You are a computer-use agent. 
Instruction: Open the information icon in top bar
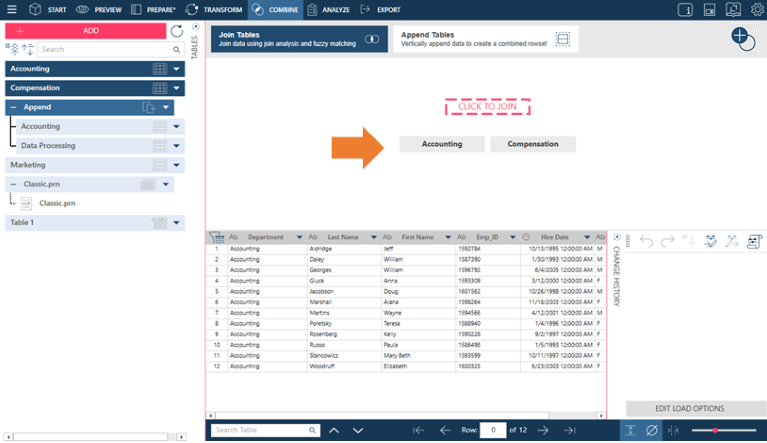pos(685,10)
